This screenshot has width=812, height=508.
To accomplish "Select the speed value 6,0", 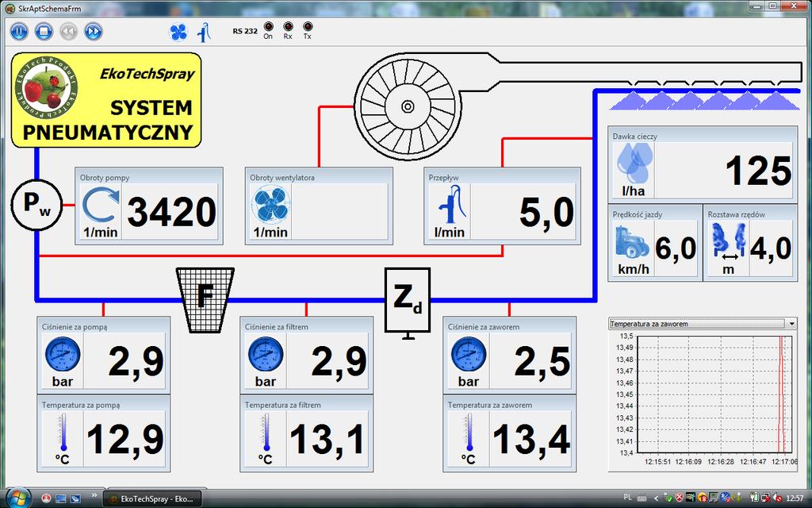I will point(676,248).
